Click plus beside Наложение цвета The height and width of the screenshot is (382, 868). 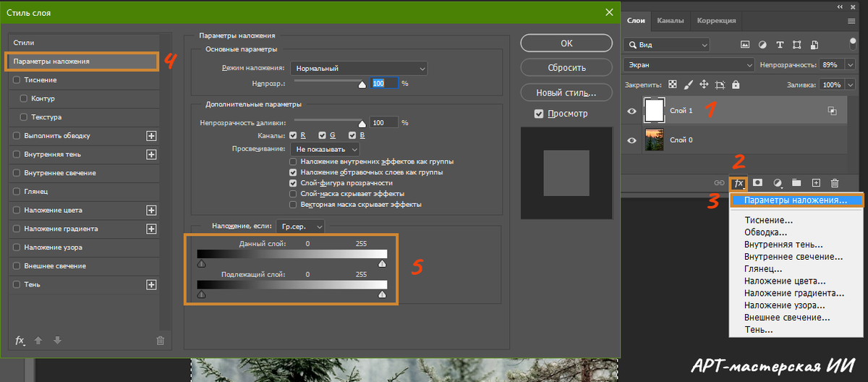tap(151, 210)
